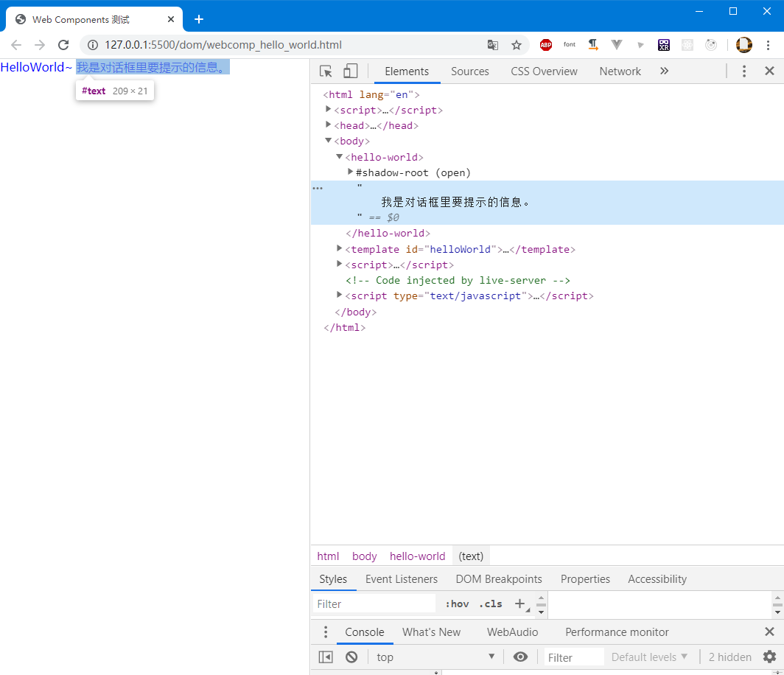Expand the #shadow-root (open) node

350,172
